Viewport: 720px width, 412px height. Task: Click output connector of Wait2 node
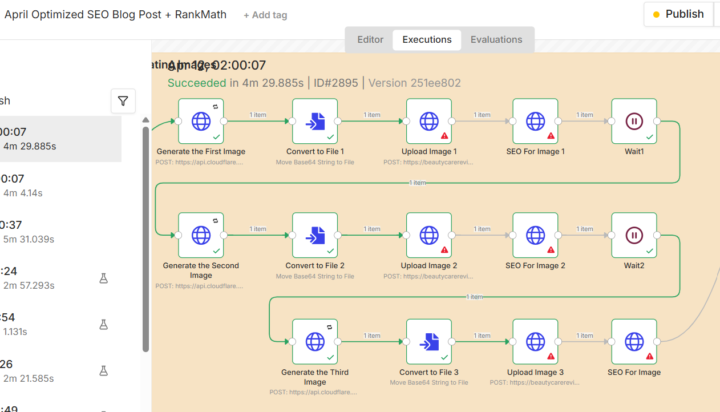point(657,235)
